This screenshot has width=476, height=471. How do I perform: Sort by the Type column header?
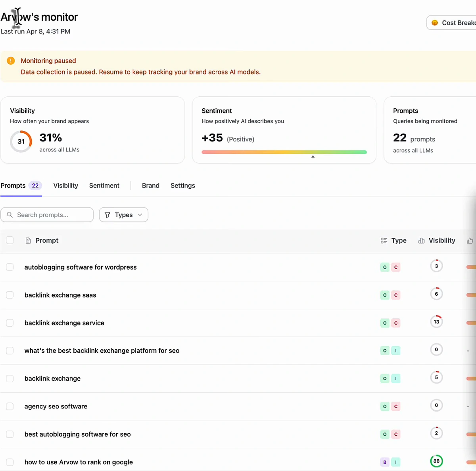(393, 241)
